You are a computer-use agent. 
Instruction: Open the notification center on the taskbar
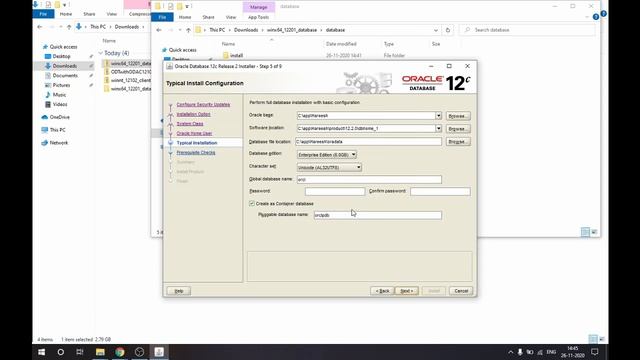click(595, 352)
